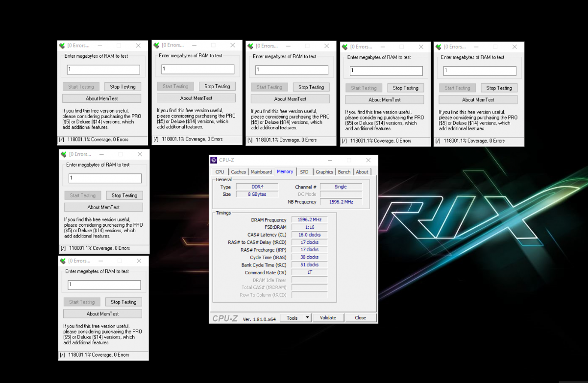Stop testing in the top-left MemTest window
Image resolution: width=588 pixels, height=383 pixels.
[122, 87]
